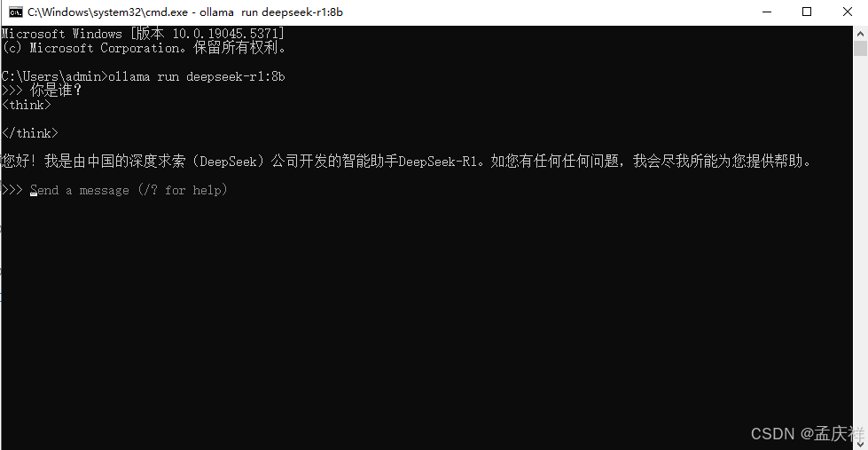Viewport: 868px width, 450px height.
Task: Click the empty scrollbar track below thumb
Action: coord(860,249)
